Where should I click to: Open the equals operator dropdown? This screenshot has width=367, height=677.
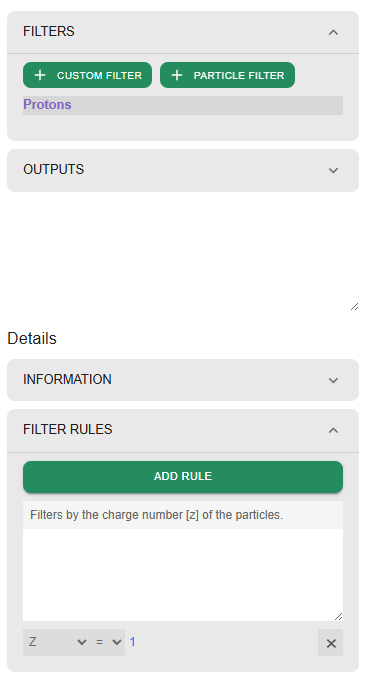108,642
